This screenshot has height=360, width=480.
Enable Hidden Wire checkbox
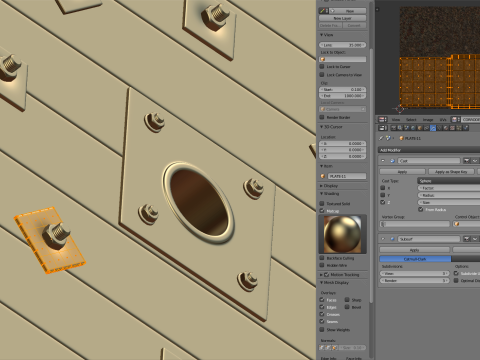coord(322,265)
